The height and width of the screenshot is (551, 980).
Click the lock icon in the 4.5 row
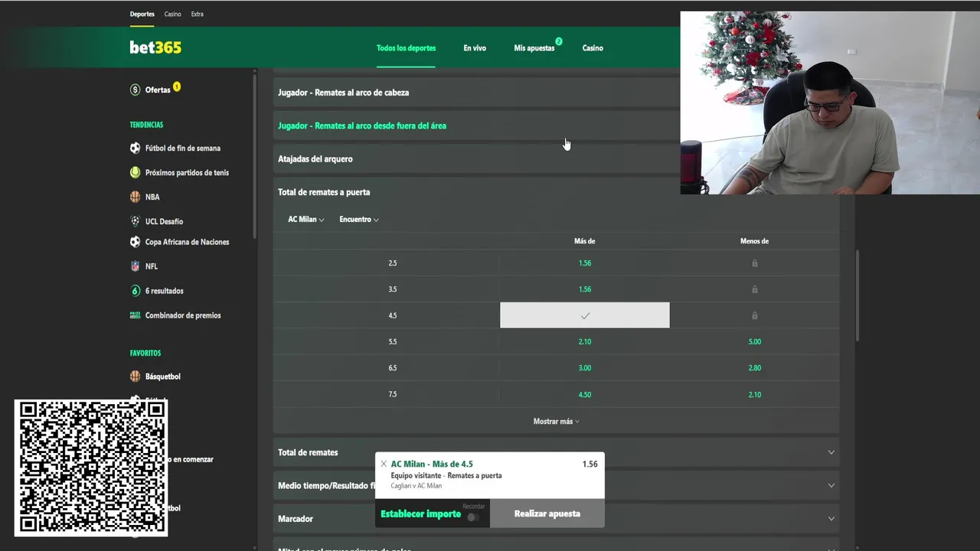point(755,315)
